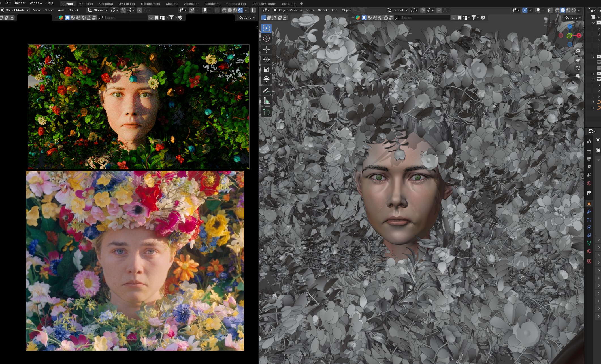Click the Add Cube tool
This screenshot has height=364, width=601.
click(x=266, y=112)
